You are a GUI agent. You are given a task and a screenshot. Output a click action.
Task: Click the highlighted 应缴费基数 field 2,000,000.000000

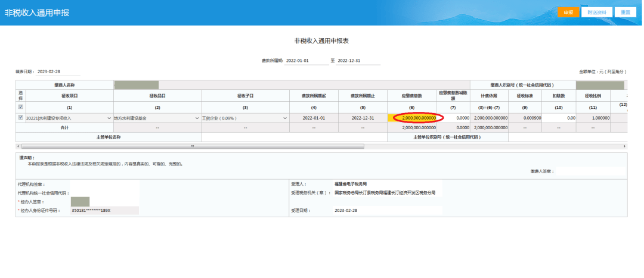pyautogui.click(x=414, y=118)
